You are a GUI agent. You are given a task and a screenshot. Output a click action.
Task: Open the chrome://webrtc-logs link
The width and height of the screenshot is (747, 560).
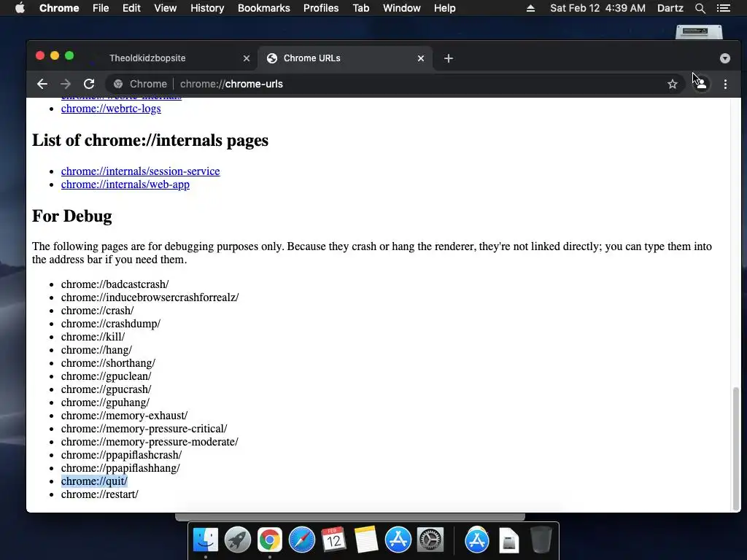coord(111,109)
